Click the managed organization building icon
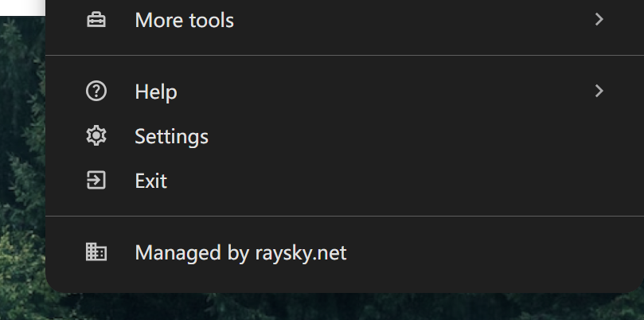Viewport: 644px width, 320px height. pyautogui.click(x=96, y=253)
